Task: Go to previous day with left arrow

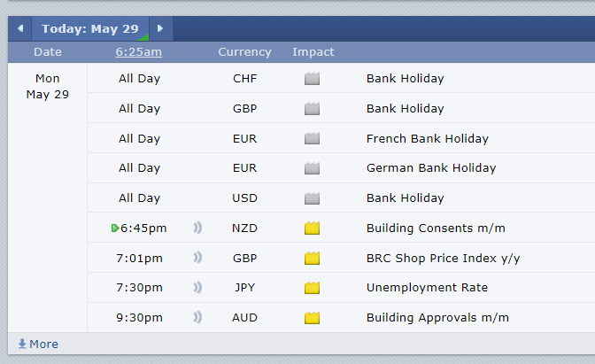Action: pos(19,28)
